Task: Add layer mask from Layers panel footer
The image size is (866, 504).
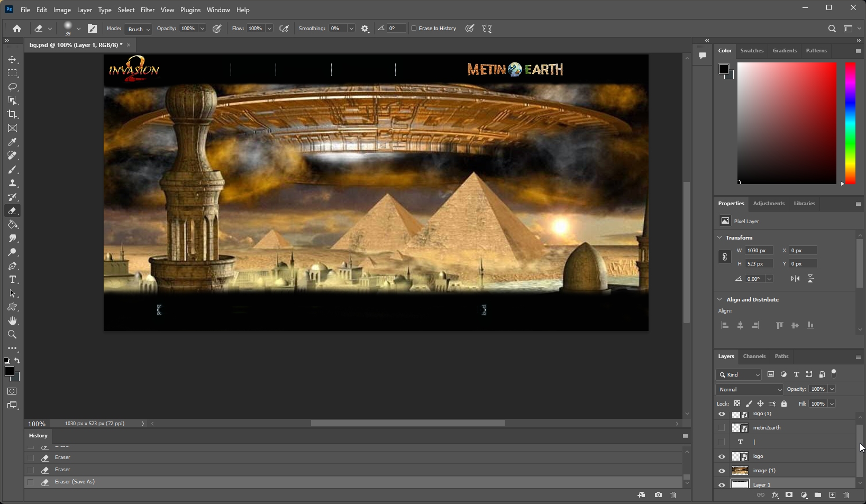Action: pyautogui.click(x=789, y=495)
